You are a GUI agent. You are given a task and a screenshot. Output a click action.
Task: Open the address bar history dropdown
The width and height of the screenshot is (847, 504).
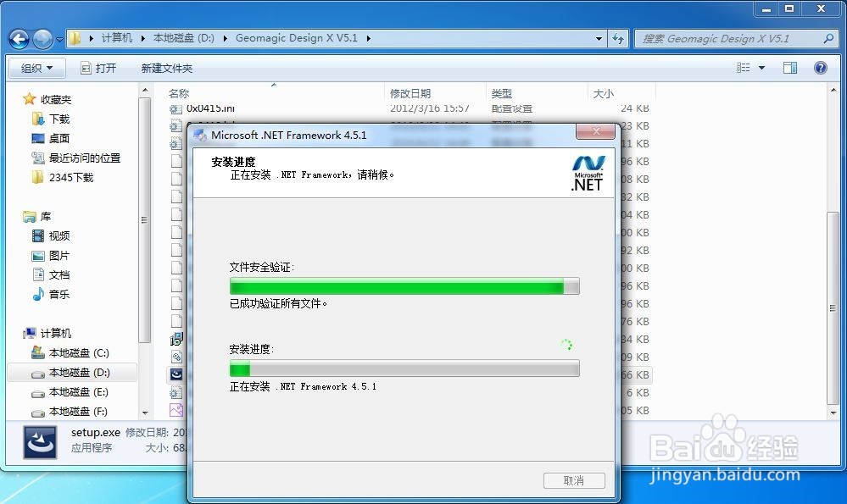599,38
